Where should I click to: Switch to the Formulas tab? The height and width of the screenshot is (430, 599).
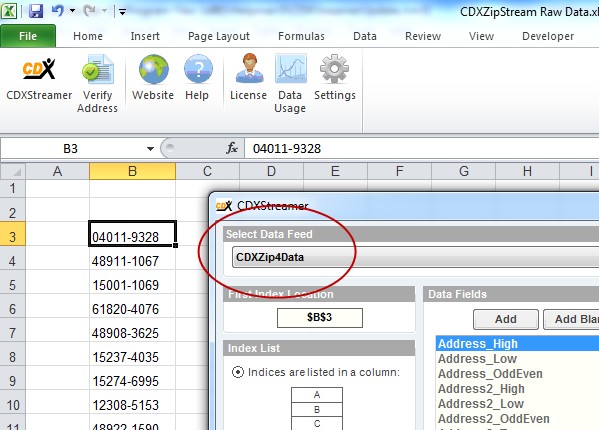tap(301, 36)
